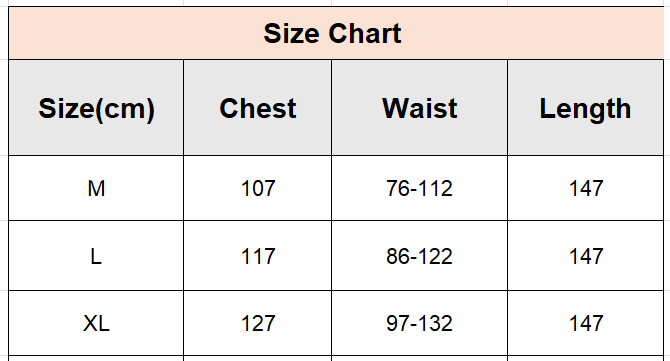Select the waist range 97-132
This screenshot has height=361, width=670.
click(x=420, y=323)
